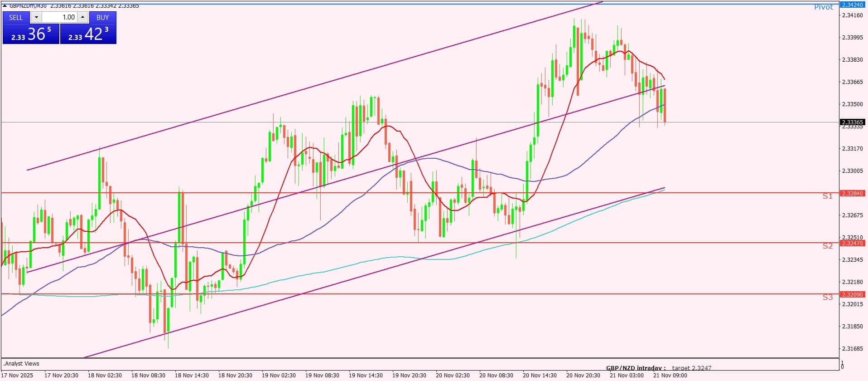Click the 2.32840 price tag on axis

click(852, 193)
